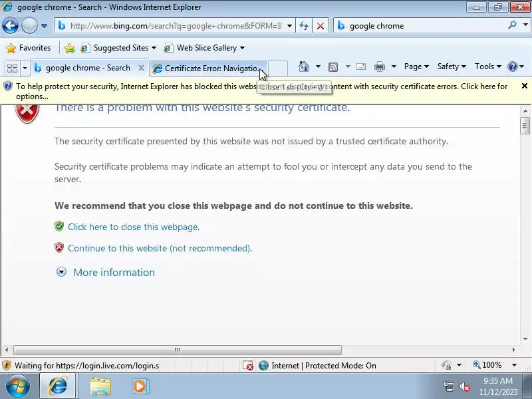The image size is (532, 399).
Task: Go back using the Back arrow button
Action: pyautogui.click(x=10, y=25)
